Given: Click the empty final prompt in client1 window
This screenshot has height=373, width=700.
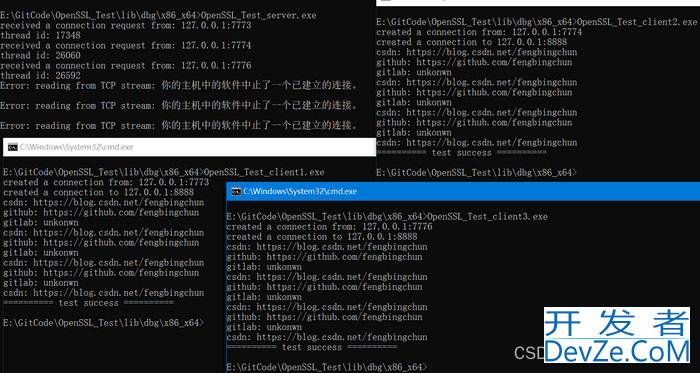Looking at the screenshot, I should [104, 323].
